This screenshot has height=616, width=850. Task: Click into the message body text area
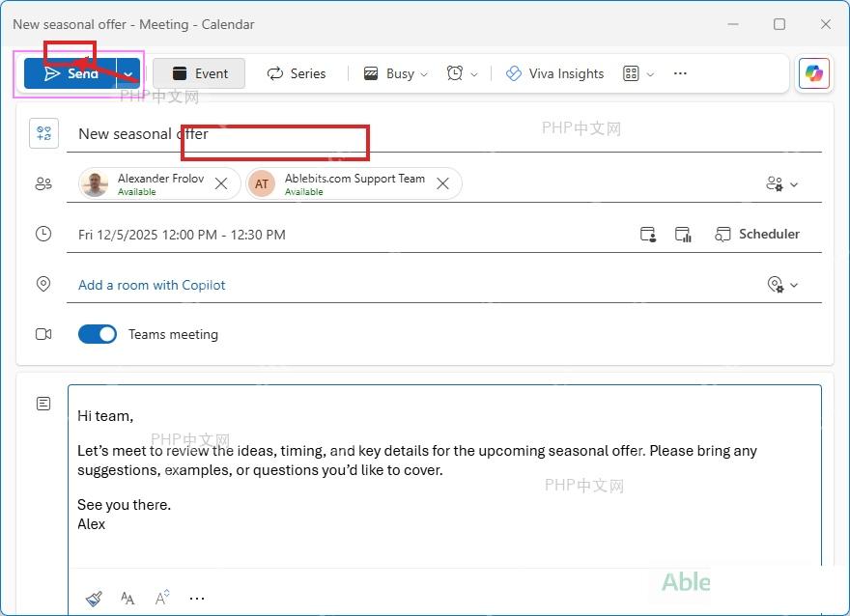coord(444,477)
